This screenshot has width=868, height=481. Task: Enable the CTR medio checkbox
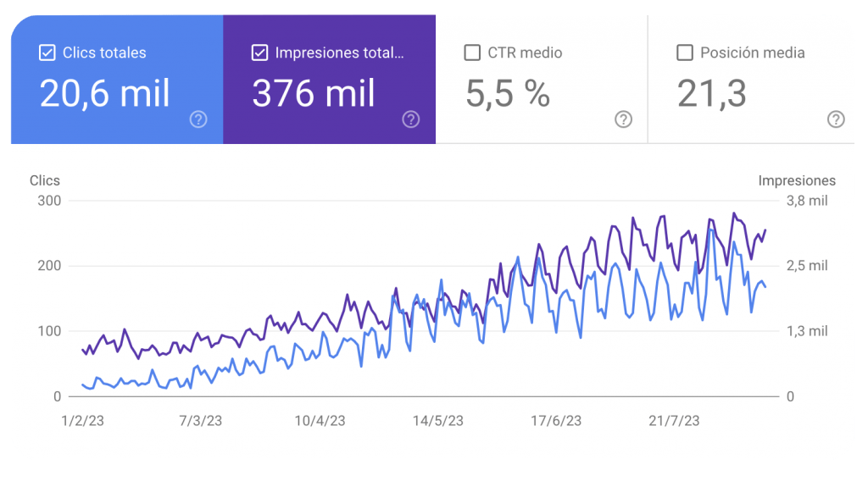click(x=472, y=53)
